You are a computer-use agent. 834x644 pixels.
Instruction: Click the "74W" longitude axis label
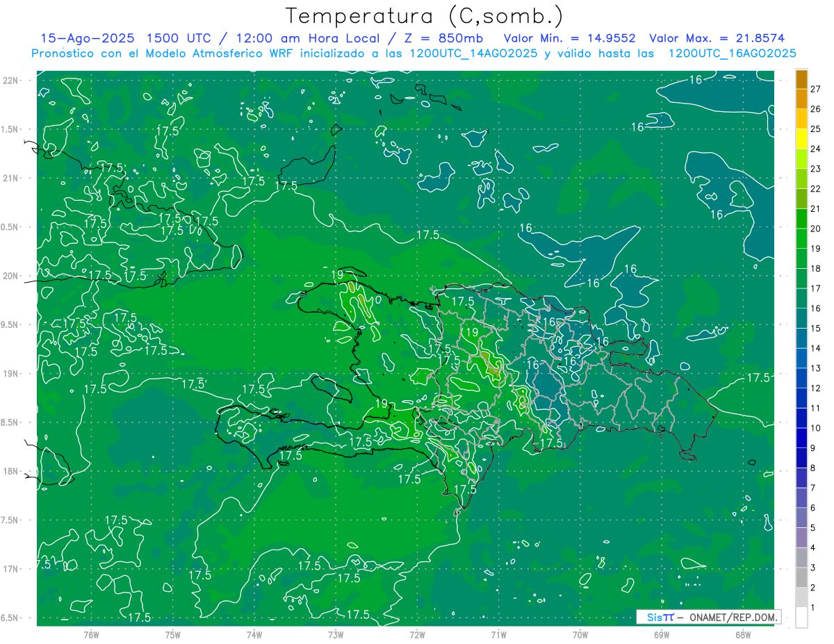(x=254, y=634)
